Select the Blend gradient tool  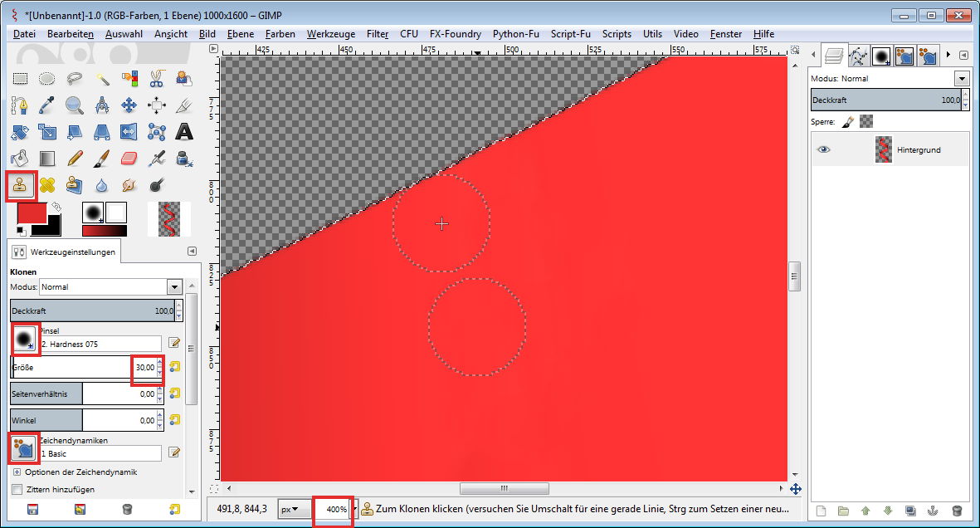46,159
